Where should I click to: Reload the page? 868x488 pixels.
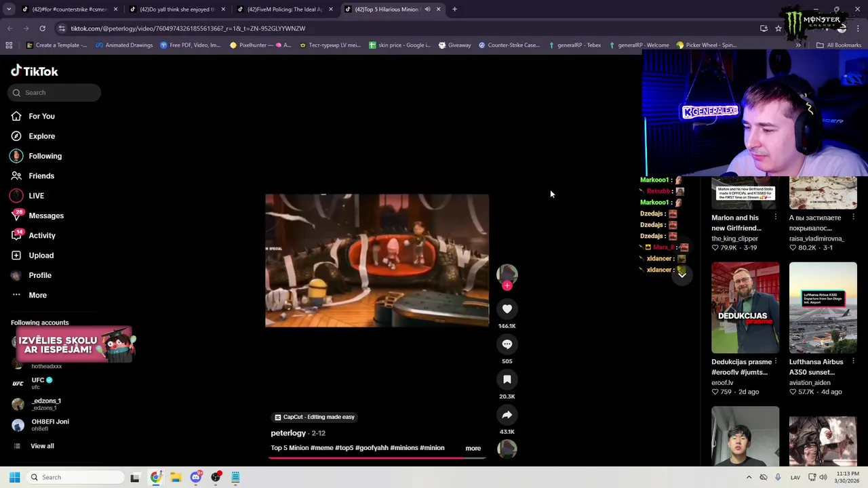42,28
